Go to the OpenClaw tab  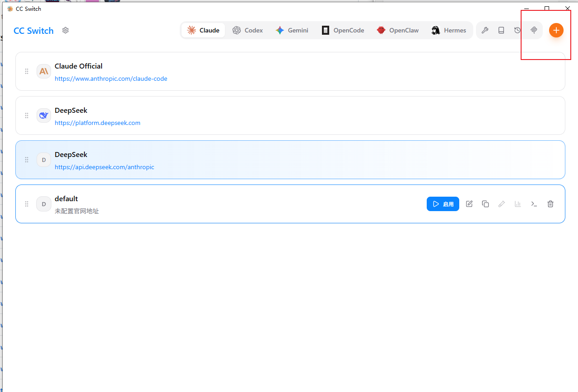tap(398, 30)
